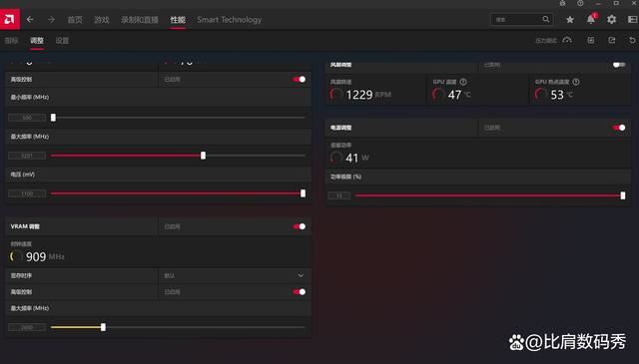
Task: Click info icon next to GPU 温度
Action: (463, 82)
